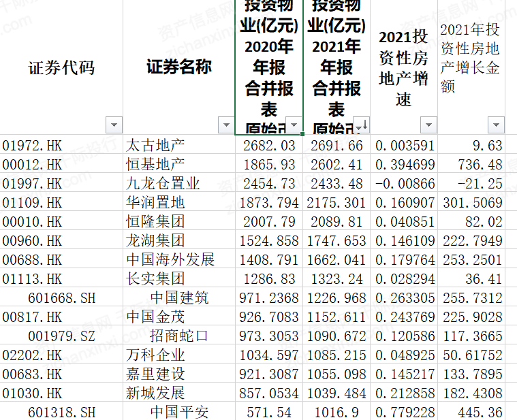The width and height of the screenshot is (517, 420).
Task: Select cell 新城发展
Action: (179, 393)
